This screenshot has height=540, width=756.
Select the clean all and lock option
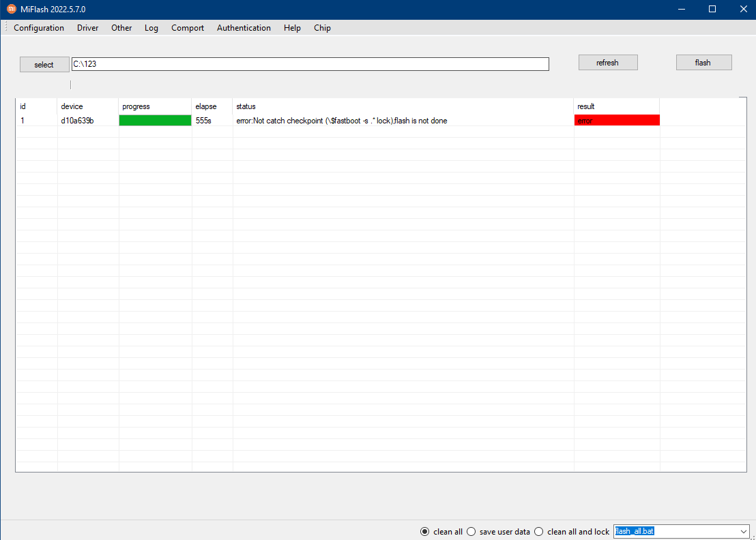point(538,531)
